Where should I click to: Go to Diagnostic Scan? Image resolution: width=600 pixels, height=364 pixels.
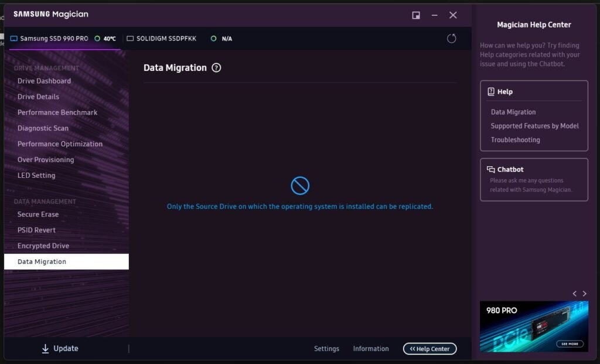pyautogui.click(x=43, y=128)
